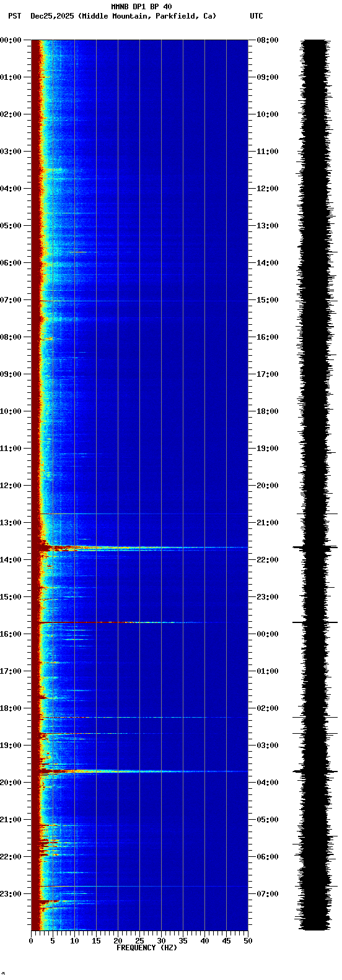
Task: Click the 23:00 PST time label
Action: click(x=11, y=894)
